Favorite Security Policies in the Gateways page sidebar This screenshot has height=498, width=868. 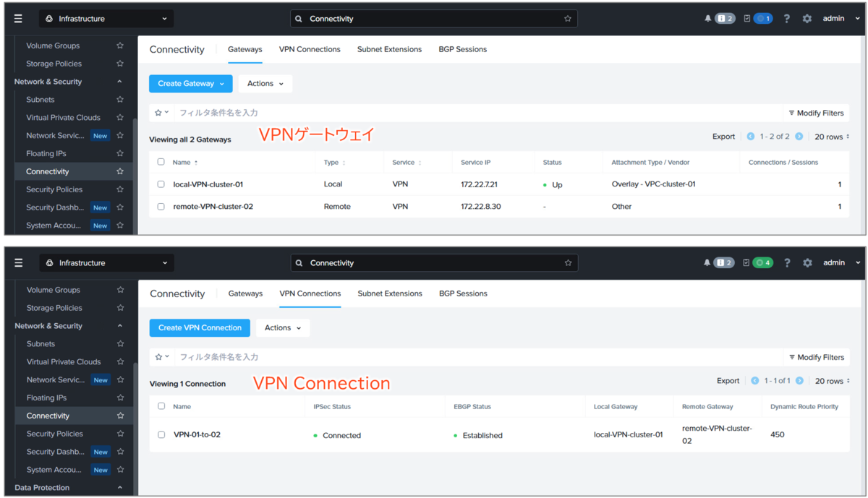pos(120,189)
